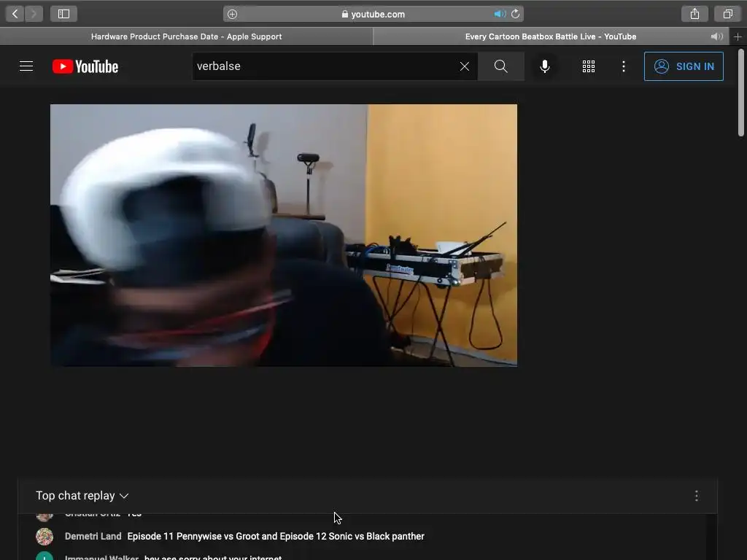Clear the search query with X
747x560 pixels.
tap(465, 66)
